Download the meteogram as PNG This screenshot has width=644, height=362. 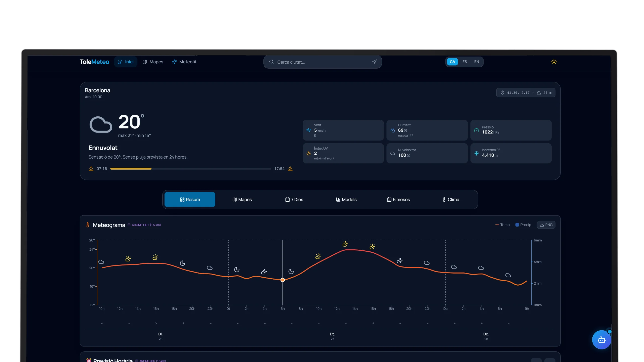[546, 225]
